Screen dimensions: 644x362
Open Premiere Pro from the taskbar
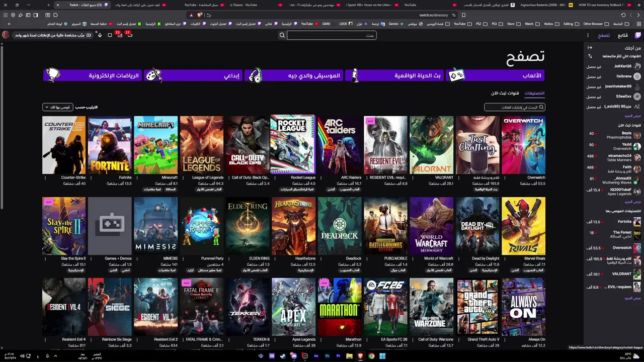[338, 356]
